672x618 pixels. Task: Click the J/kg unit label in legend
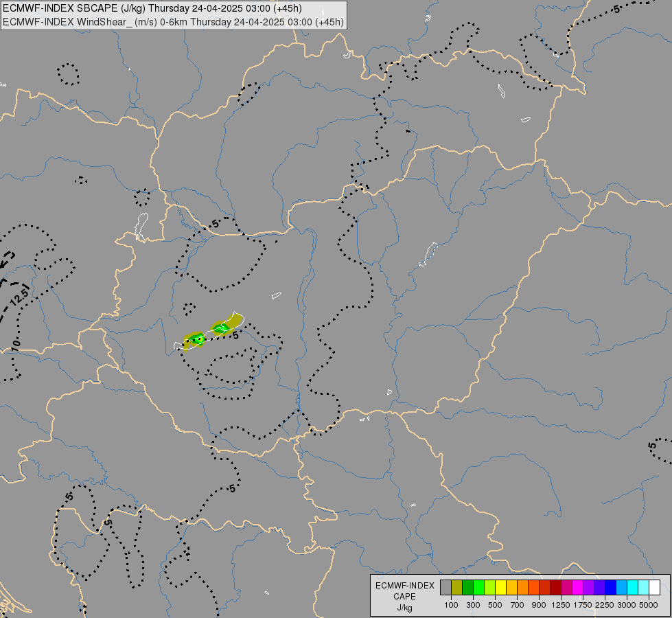coord(404,608)
